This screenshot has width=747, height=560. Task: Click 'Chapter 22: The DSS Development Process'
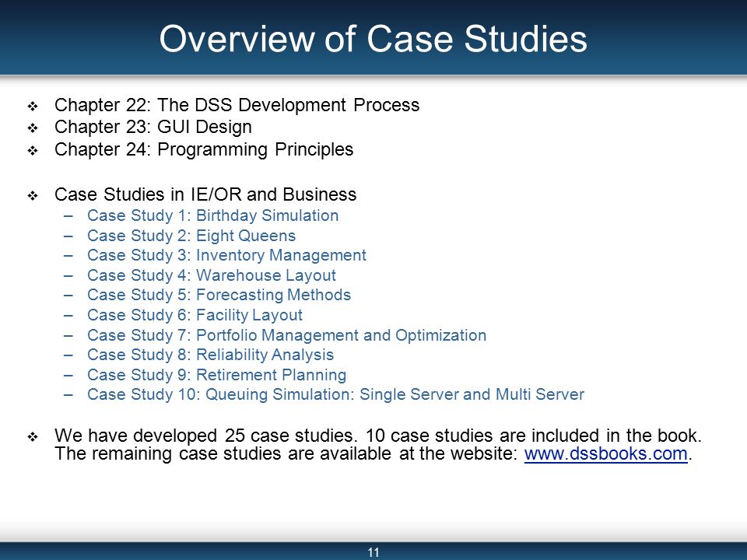coord(237,105)
